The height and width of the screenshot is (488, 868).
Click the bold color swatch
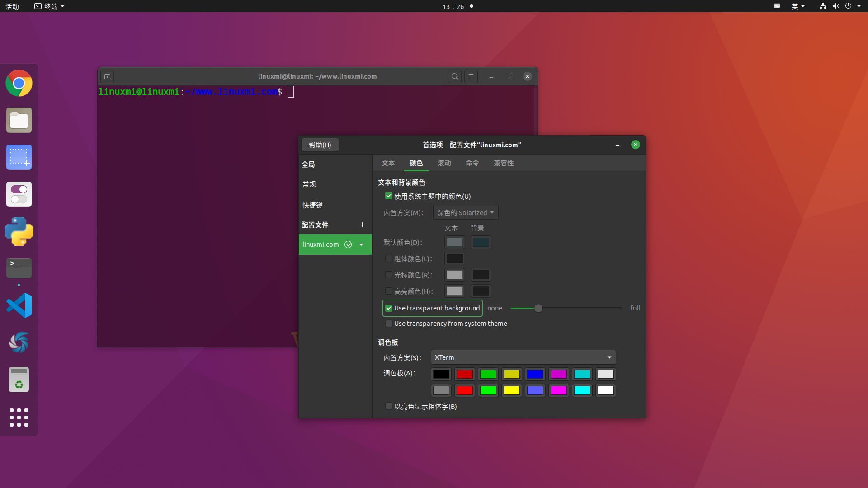(x=455, y=258)
